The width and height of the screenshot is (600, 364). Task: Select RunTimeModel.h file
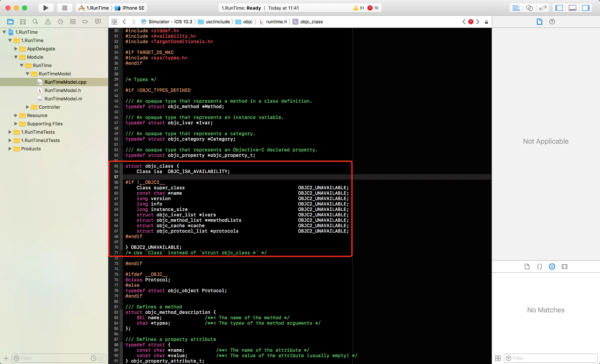pos(54,90)
